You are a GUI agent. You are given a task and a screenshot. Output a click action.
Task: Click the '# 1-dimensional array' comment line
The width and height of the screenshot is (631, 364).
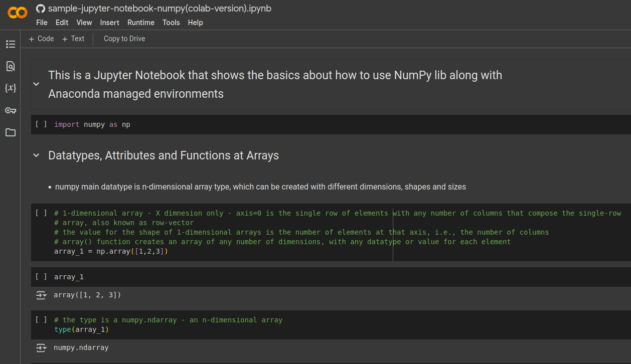pyautogui.click(x=338, y=213)
